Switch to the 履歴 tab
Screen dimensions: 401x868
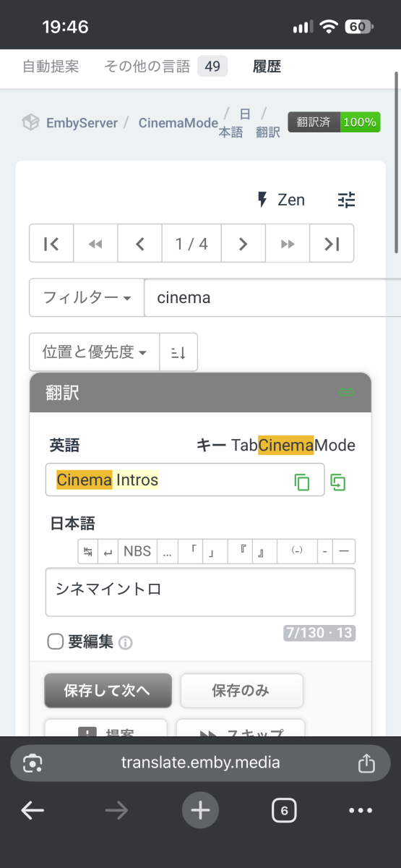pos(267,67)
